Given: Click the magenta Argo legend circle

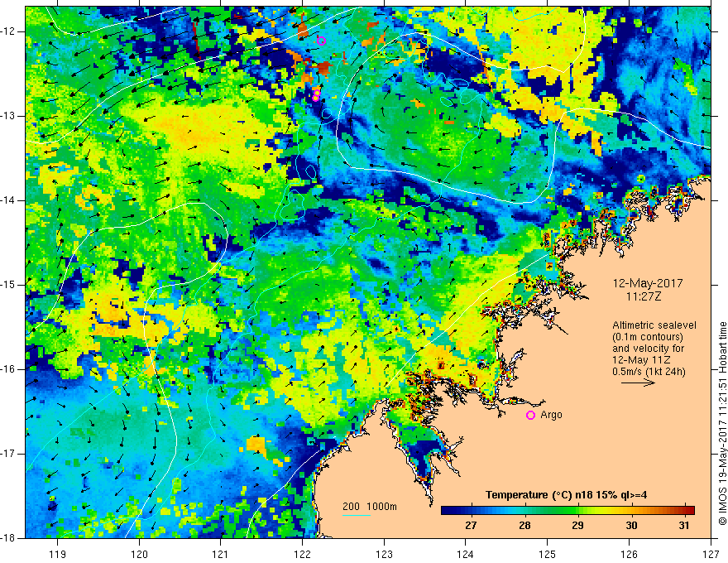Looking at the screenshot, I should click(530, 416).
